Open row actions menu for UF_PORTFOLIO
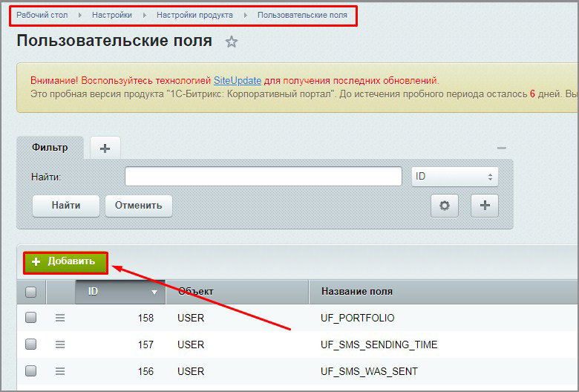579x392 pixels. pos(61,318)
